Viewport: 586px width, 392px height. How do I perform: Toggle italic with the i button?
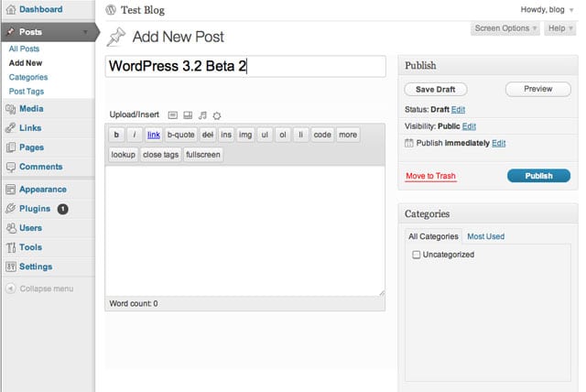(x=135, y=135)
